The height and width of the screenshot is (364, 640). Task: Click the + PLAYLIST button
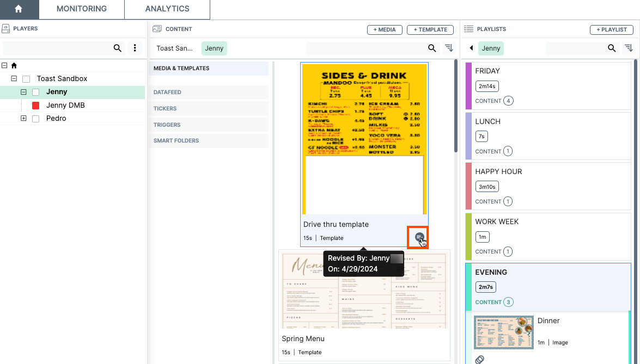point(611,29)
